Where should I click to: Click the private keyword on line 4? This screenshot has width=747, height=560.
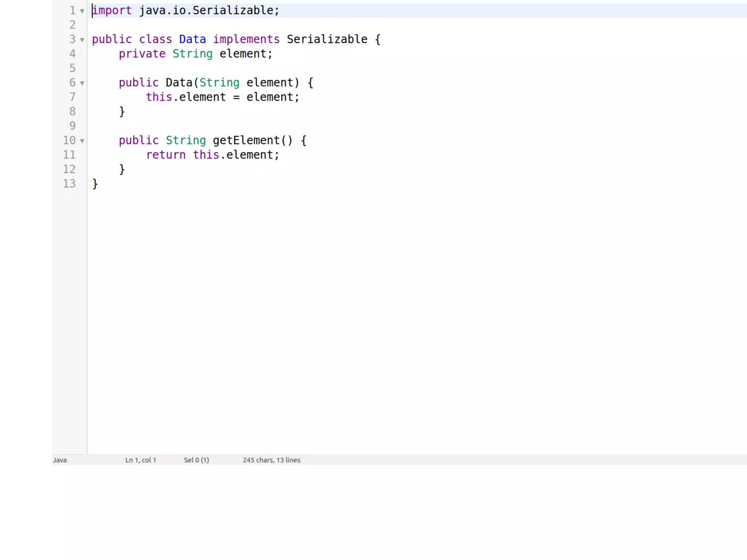click(x=142, y=54)
